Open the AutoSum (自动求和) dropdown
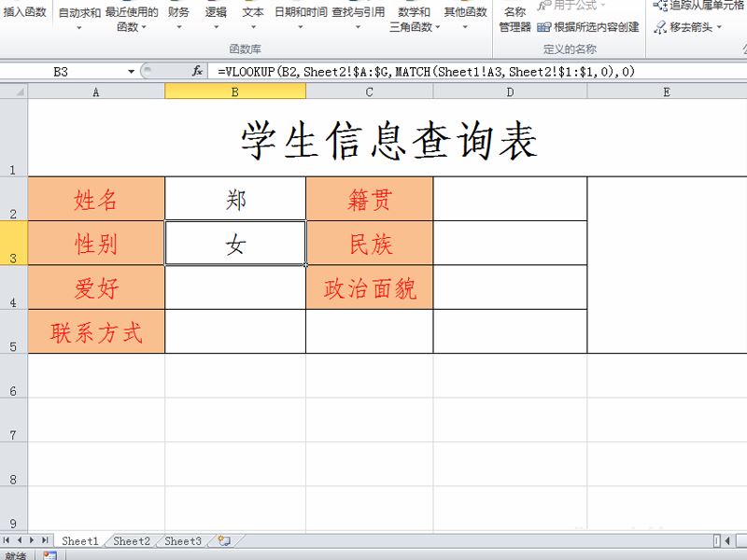The height and width of the screenshot is (560, 747). tap(79, 20)
